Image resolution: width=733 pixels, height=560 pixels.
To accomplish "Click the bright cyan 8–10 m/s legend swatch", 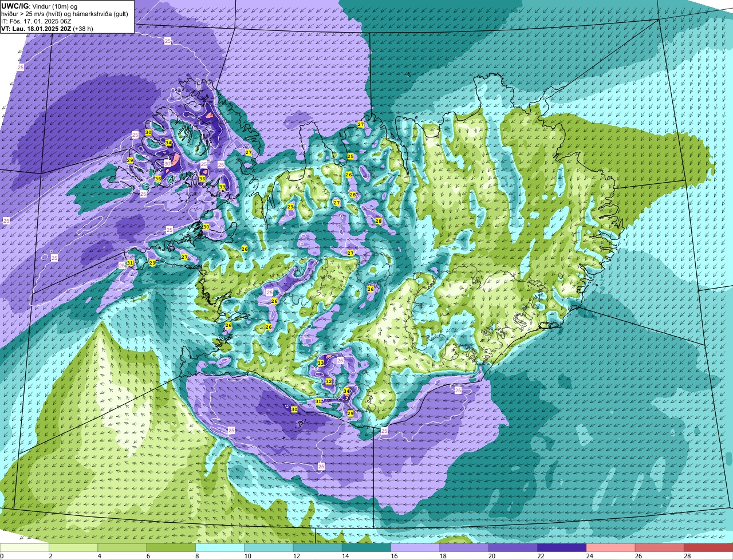I will click(x=220, y=547).
